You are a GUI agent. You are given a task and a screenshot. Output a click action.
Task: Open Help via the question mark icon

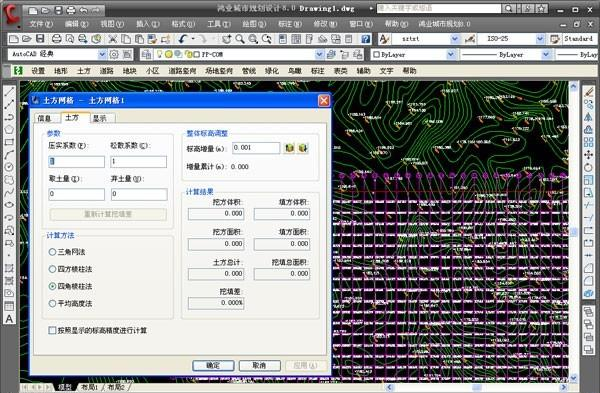click(x=365, y=39)
